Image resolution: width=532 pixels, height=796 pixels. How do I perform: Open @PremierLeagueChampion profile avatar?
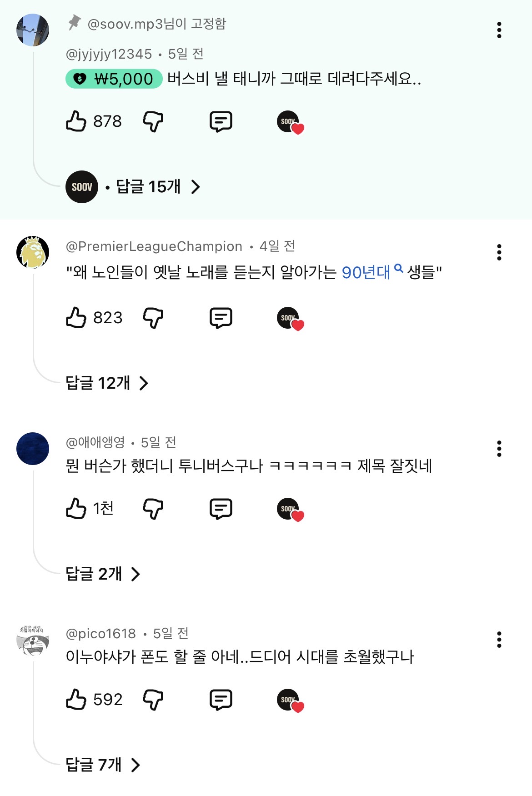coord(33,252)
